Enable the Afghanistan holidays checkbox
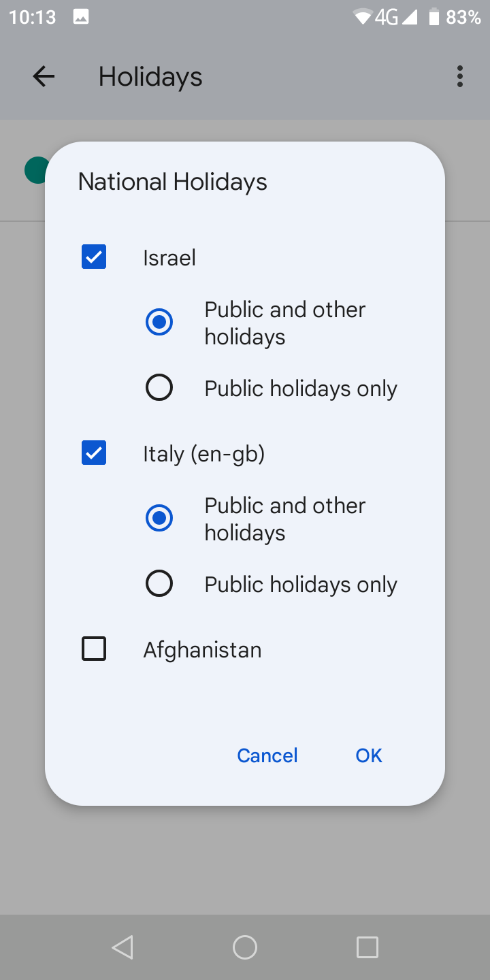This screenshot has height=980, width=490. (94, 649)
